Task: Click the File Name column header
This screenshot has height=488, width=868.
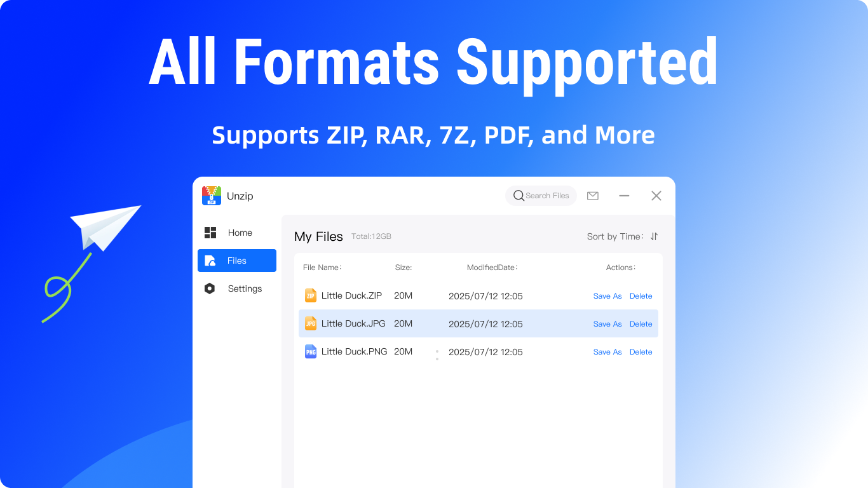Action: [322, 268]
